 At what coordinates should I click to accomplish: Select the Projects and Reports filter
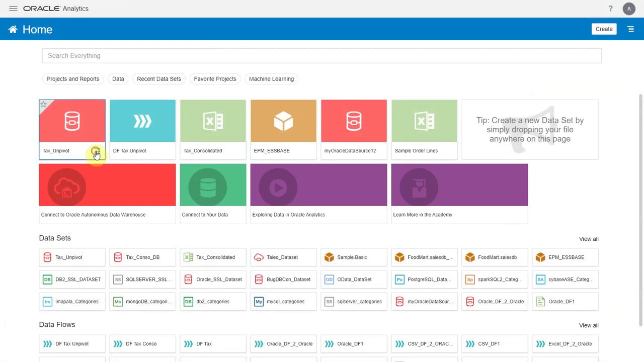(73, 79)
